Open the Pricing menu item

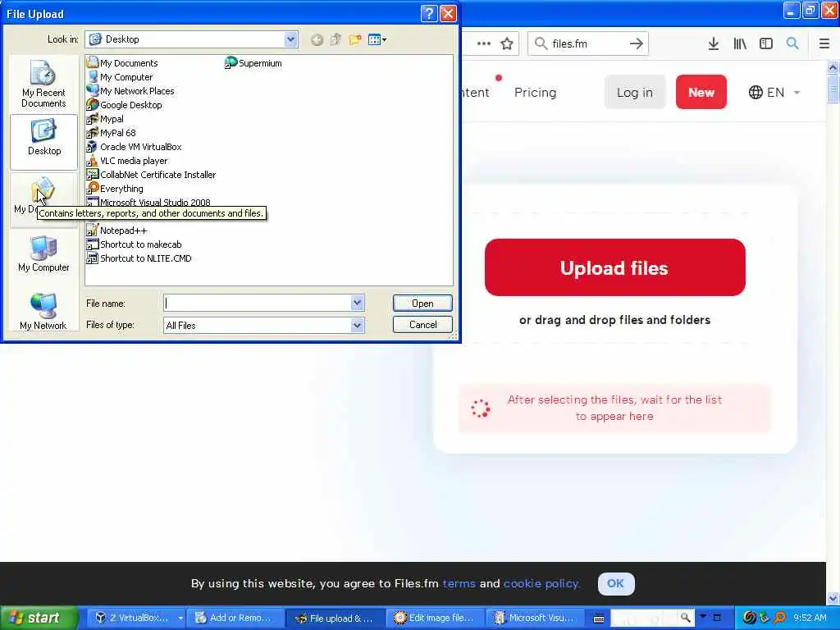(535, 92)
